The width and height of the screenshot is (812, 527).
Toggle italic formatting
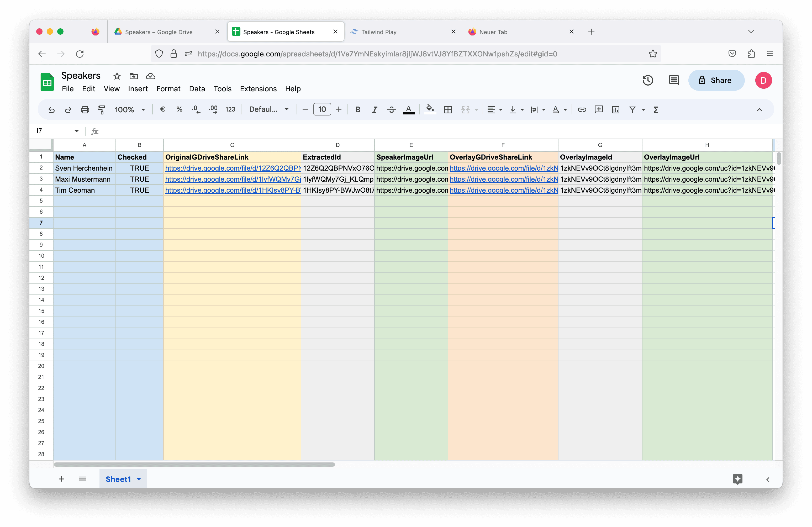click(x=374, y=109)
